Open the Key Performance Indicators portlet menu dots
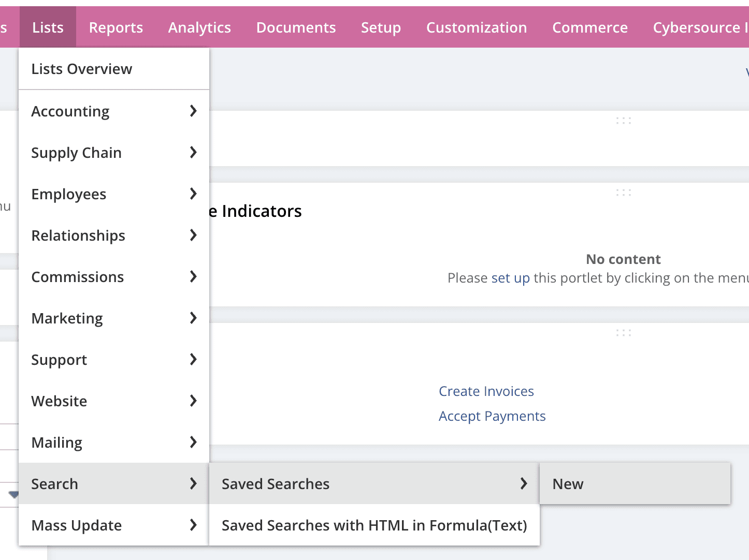The width and height of the screenshot is (749, 560). [623, 192]
